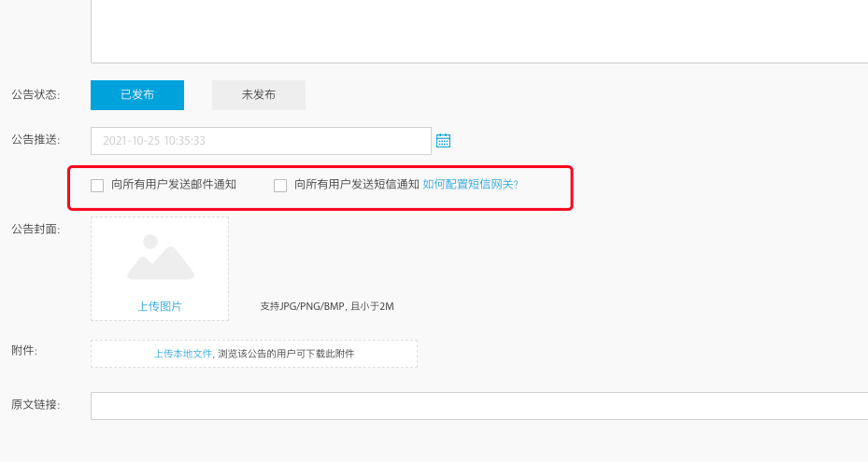868x462 pixels.
Task: Click the 公告推送 label
Action: coord(36,139)
